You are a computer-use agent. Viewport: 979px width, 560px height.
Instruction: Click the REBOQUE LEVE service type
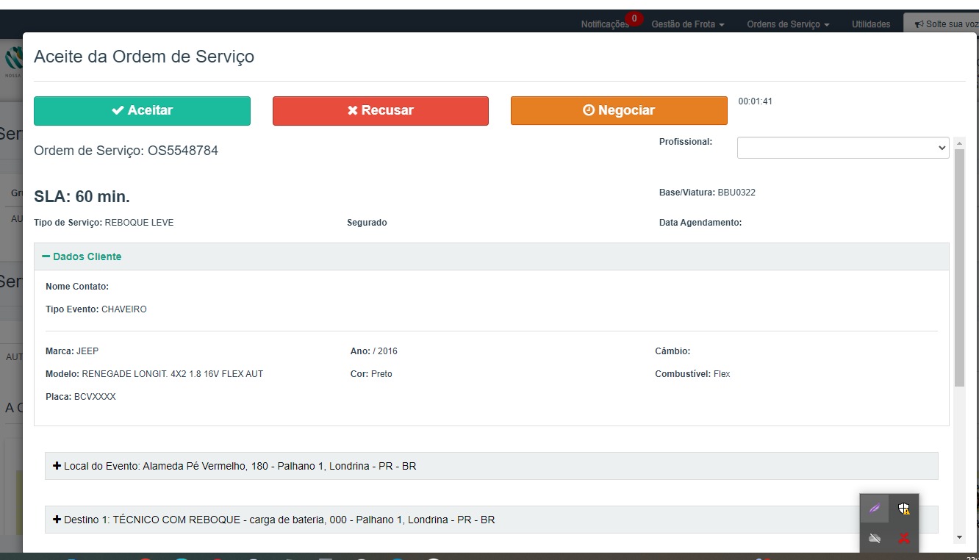[x=140, y=223]
